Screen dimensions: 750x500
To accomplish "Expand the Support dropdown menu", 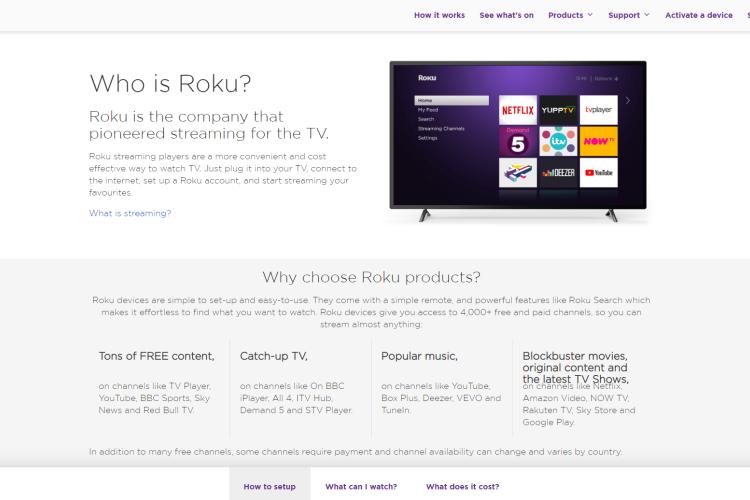I will (x=629, y=15).
